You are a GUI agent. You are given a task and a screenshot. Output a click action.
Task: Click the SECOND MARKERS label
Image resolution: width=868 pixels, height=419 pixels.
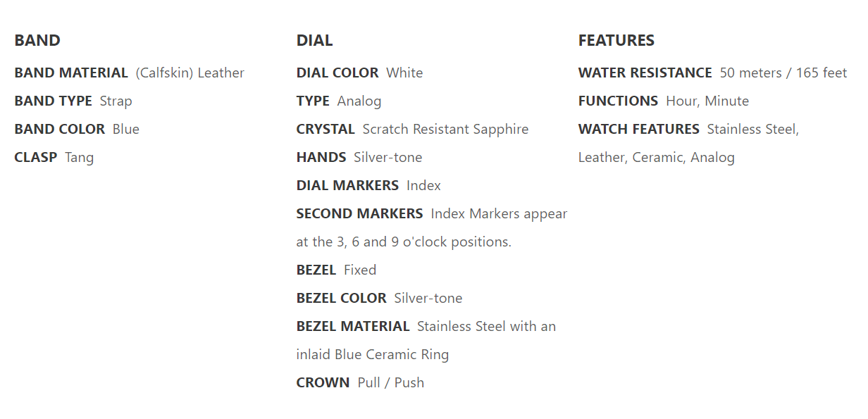[x=359, y=213]
